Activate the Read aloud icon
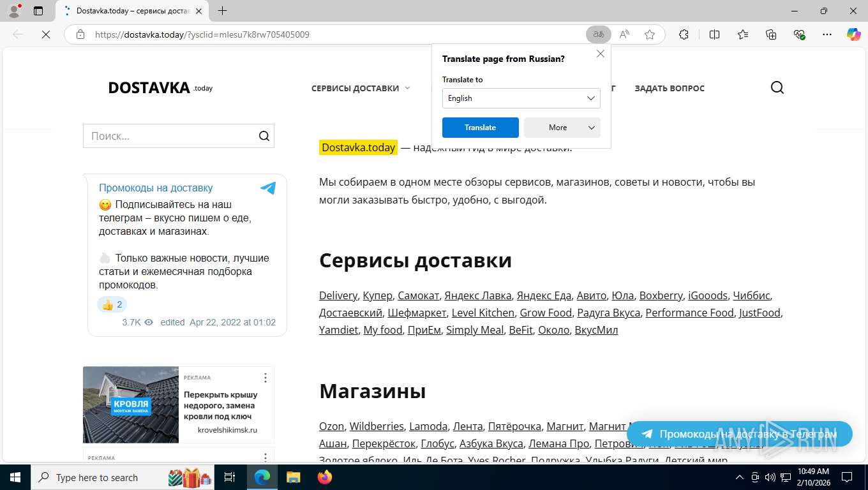 624,34
